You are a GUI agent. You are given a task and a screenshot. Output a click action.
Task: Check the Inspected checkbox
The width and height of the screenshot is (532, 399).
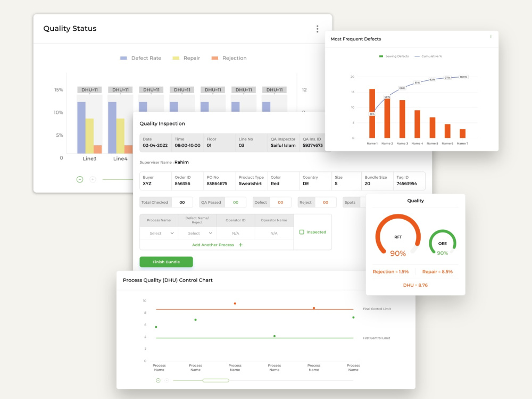coord(302,232)
